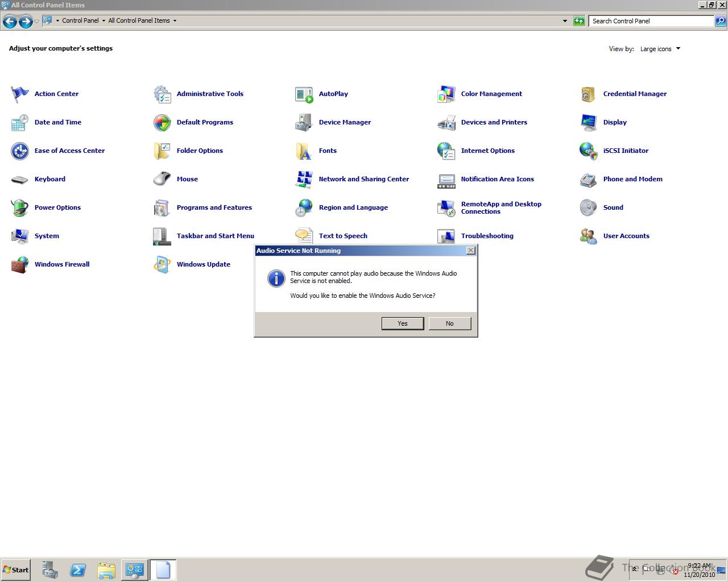728x582 pixels.
Task: Open Windows Explorer from the taskbar
Action: point(106,570)
